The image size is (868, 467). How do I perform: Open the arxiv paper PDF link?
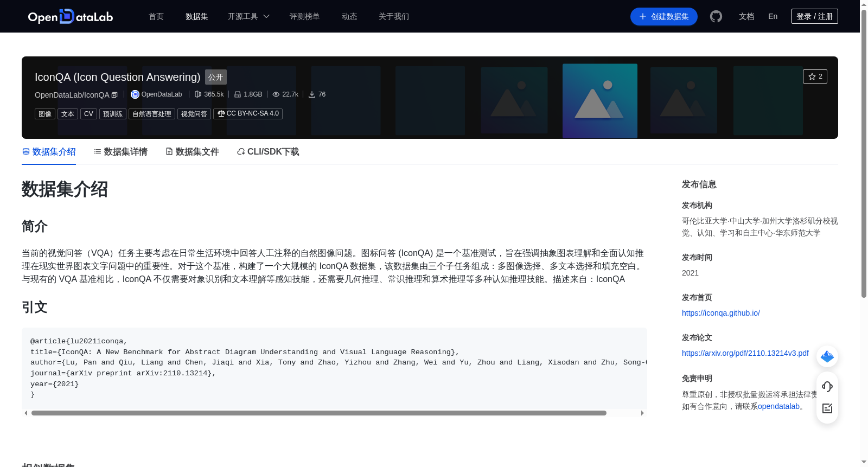(745, 353)
